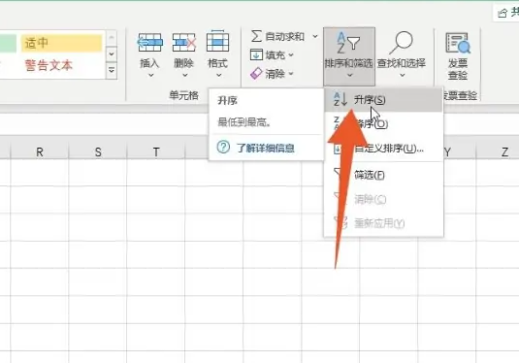
Task: Open the learn more details link
Action: click(265, 148)
